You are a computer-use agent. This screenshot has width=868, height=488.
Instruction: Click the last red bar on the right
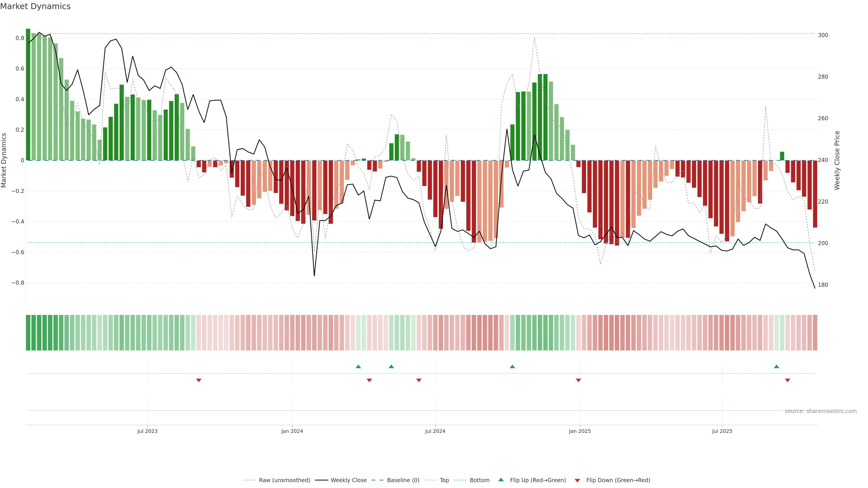tap(815, 194)
